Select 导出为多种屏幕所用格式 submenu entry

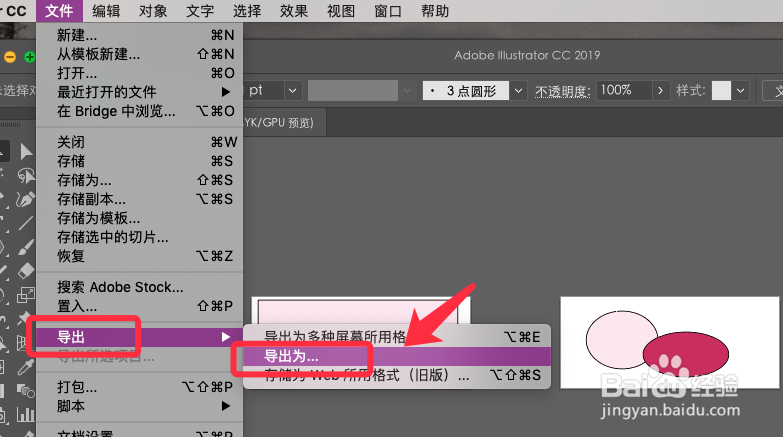397,337
